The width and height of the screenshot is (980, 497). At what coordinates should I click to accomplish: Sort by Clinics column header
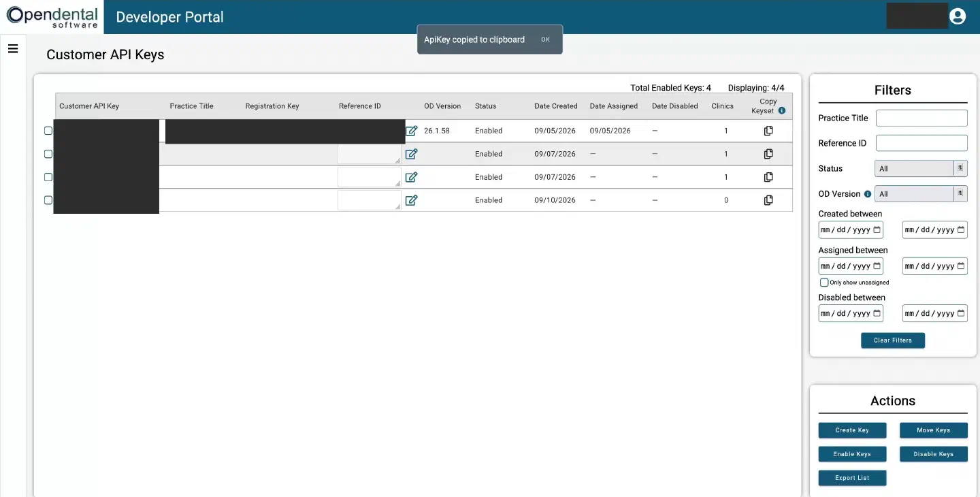[723, 106]
